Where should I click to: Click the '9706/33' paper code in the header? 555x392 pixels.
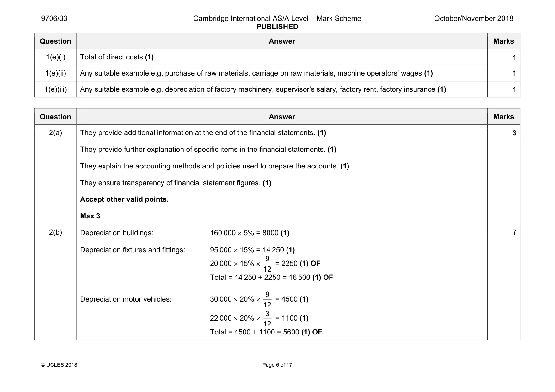(54, 18)
